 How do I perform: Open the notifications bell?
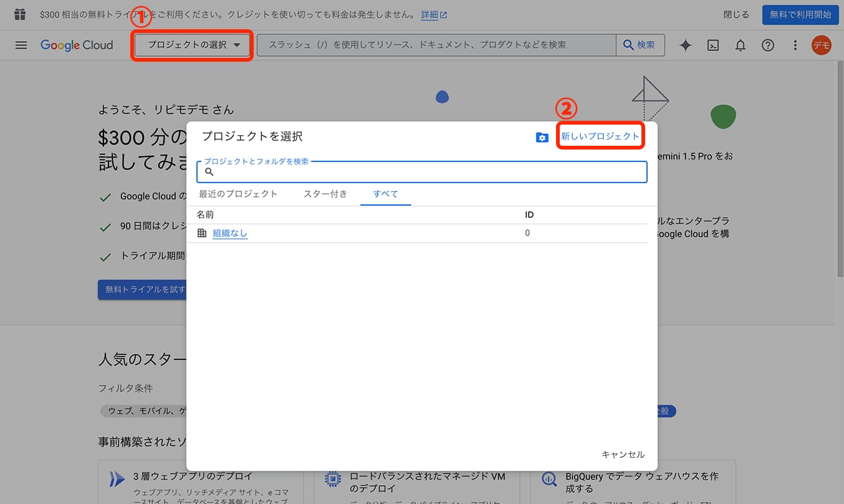pyautogui.click(x=741, y=45)
